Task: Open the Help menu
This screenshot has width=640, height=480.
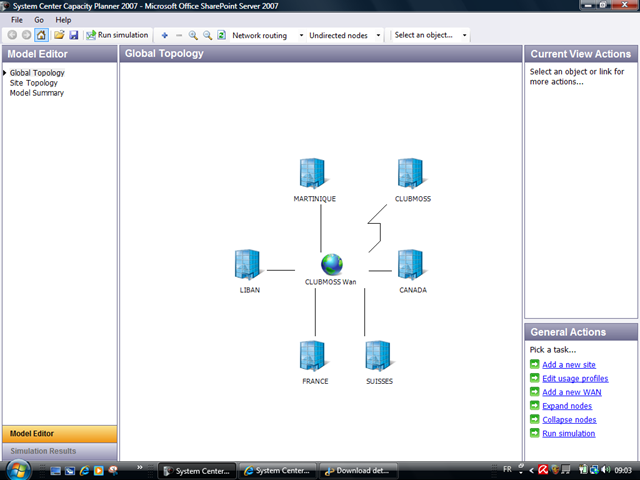Action: pos(63,20)
